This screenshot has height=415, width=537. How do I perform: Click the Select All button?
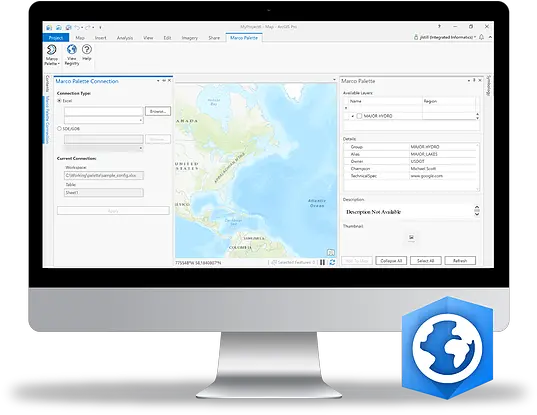click(425, 261)
